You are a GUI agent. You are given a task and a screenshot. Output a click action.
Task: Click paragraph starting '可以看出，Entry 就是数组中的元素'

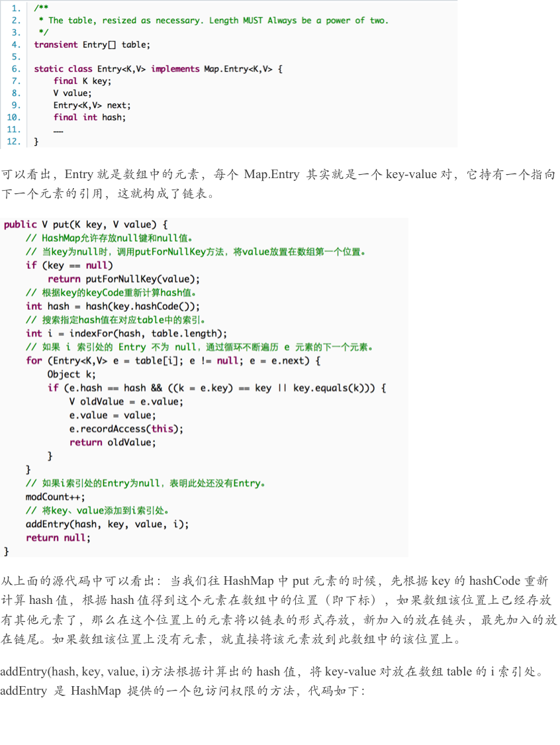278,184
